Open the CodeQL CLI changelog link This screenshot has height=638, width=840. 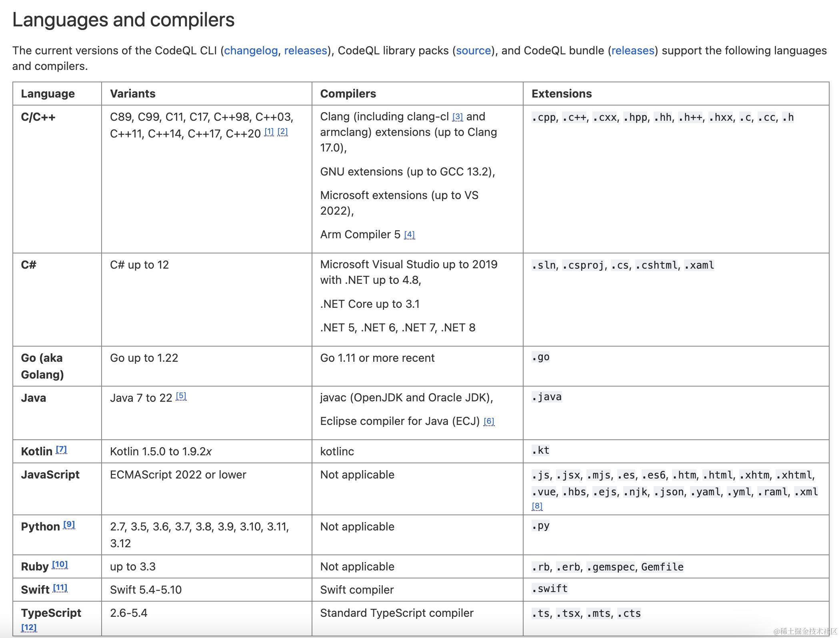pos(251,50)
